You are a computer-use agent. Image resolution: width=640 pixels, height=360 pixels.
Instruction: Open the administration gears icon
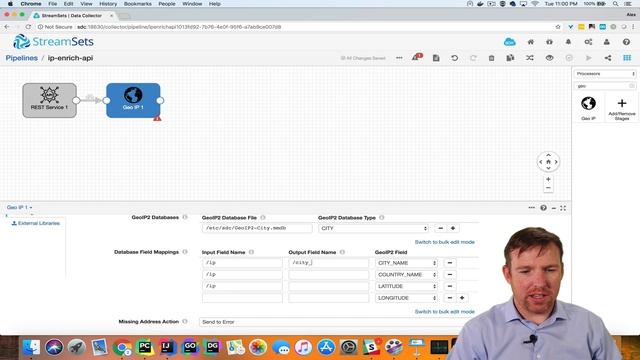coord(588,42)
